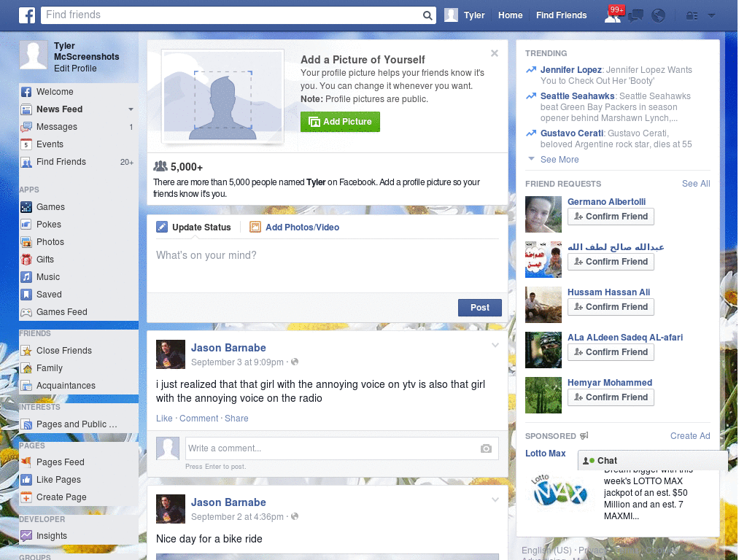Click Edit Profile link
Image resolution: width=747 pixels, height=560 pixels.
pyautogui.click(x=75, y=69)
